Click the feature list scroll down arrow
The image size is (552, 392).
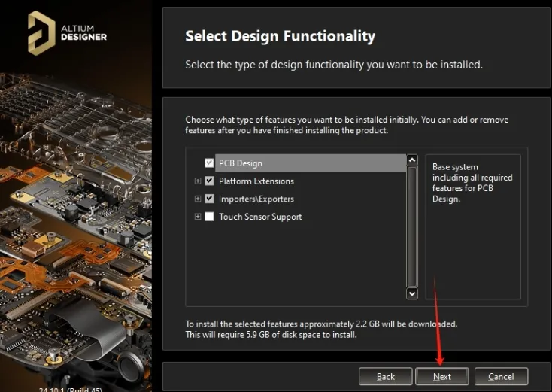[x=412, y=293]
